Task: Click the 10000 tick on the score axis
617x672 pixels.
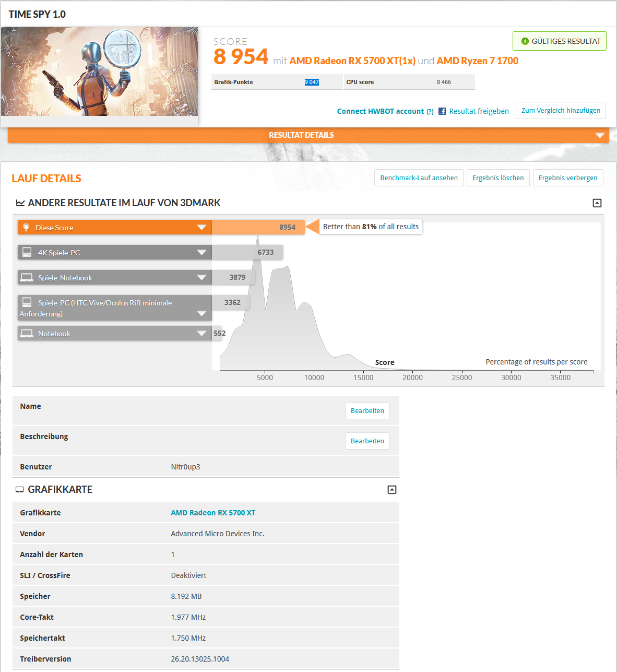Action: (x=314, y=378)
